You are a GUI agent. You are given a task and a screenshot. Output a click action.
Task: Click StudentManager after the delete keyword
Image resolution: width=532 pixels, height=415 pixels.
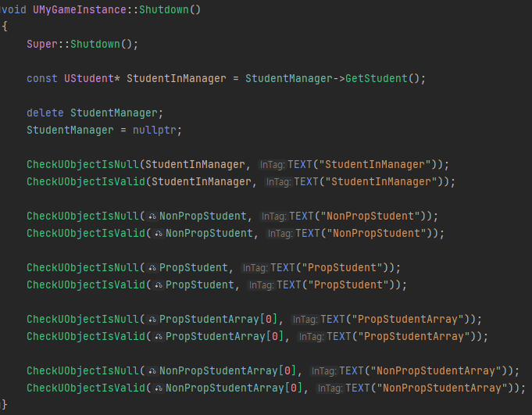[113, 113]
